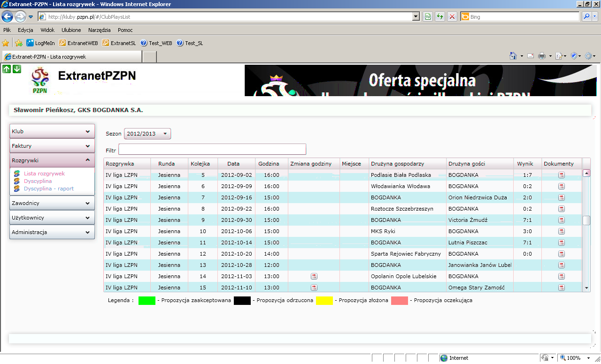Open Dokumenty icon for Opolanin Opole Lubelskie row

pos(562,276)
